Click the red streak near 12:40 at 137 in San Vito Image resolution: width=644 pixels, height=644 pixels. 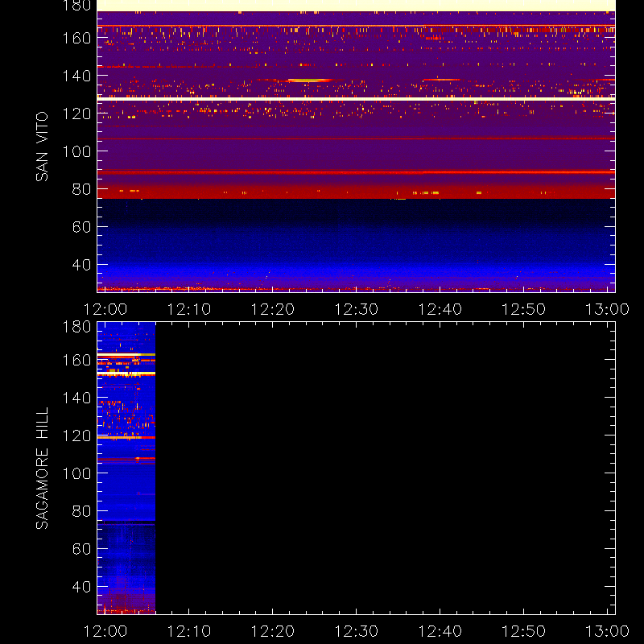(441, 80)
